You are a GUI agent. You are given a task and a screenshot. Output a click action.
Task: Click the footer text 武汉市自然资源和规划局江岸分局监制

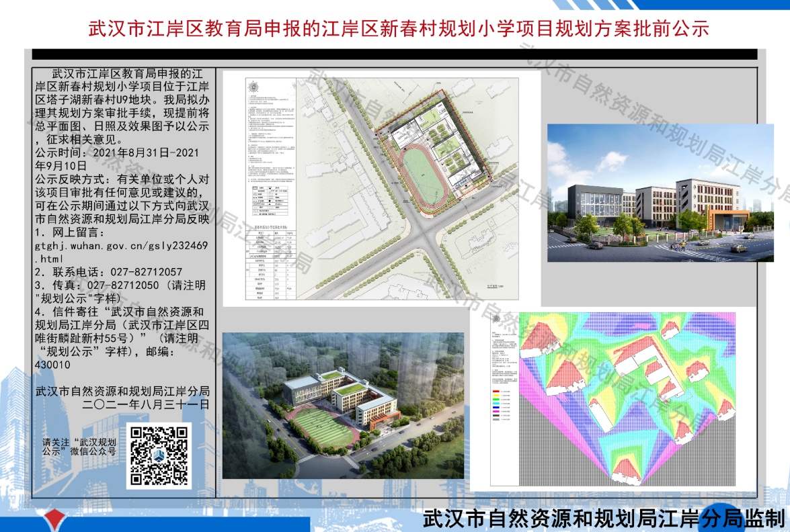click(x=604, y=519)
